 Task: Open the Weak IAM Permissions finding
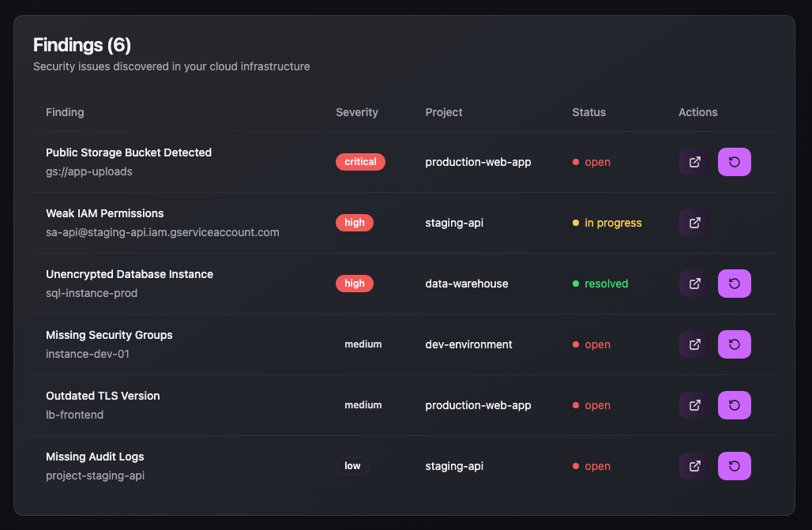click(105, 213)
